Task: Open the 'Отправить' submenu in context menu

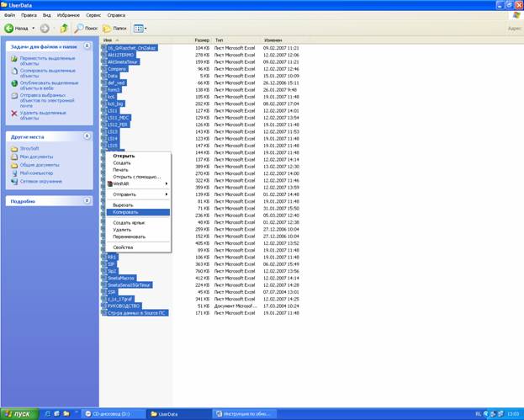Action: (124, 194)
